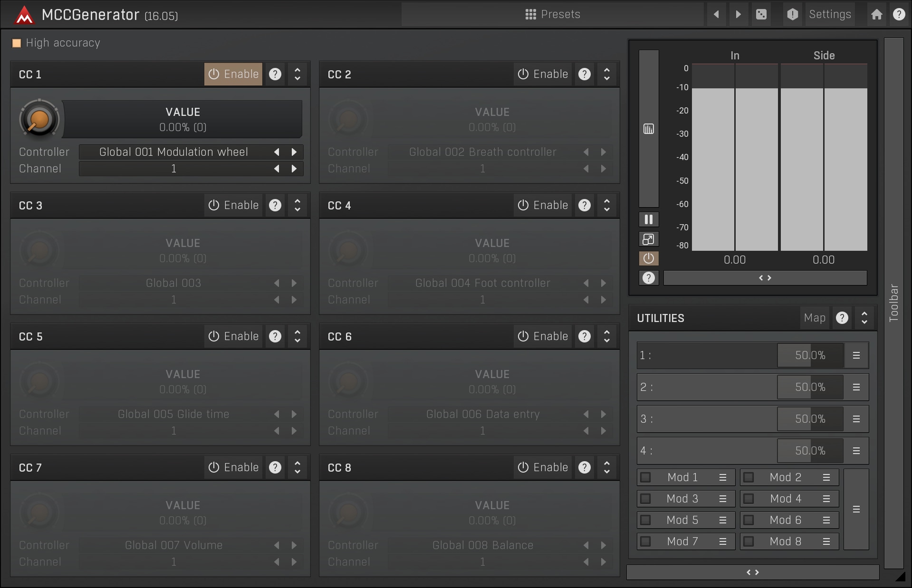Open menu for multiparameter 3
Screen dimensions: 912x588
(x=856, y=419)
